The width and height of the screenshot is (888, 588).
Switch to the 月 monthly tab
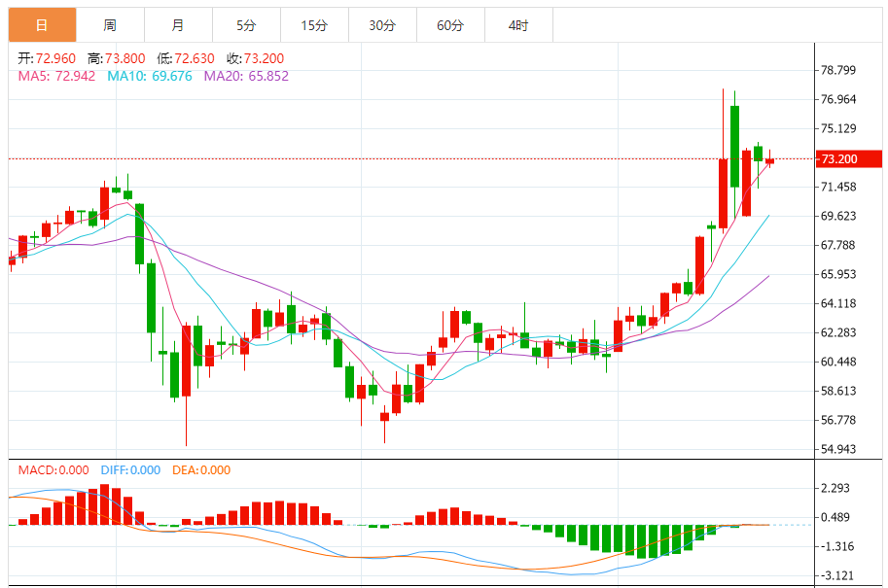[178, 25]
